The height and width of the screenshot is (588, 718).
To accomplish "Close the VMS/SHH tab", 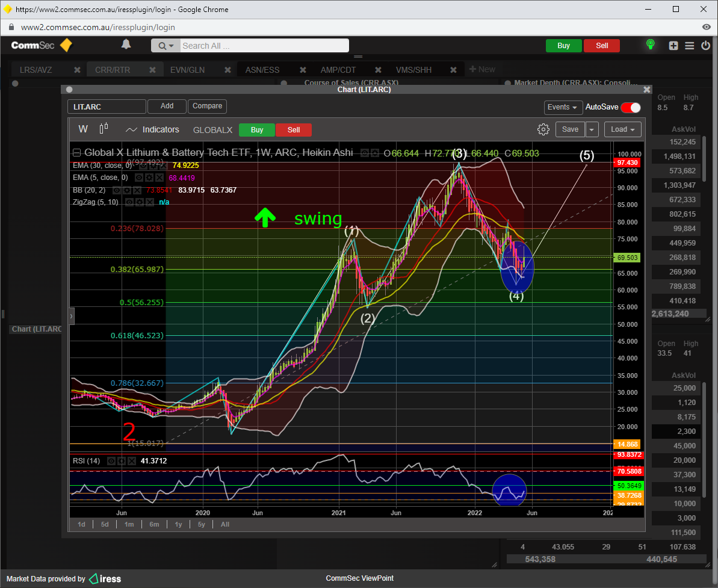I will (x=453, y=70).
